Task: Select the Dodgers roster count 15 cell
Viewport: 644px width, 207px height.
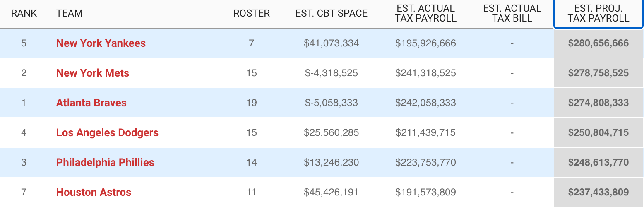Action: 252,132
